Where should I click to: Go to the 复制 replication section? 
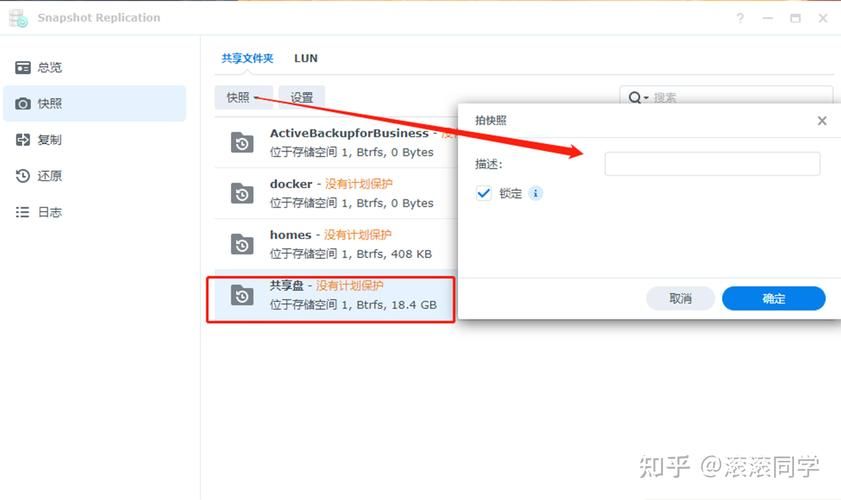click(x=94, y=139)
